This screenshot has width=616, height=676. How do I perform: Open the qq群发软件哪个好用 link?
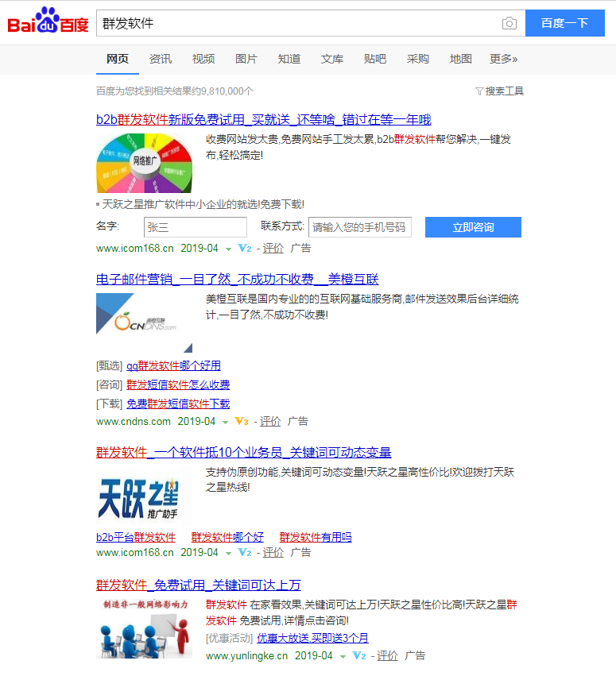tap(173, 366)
